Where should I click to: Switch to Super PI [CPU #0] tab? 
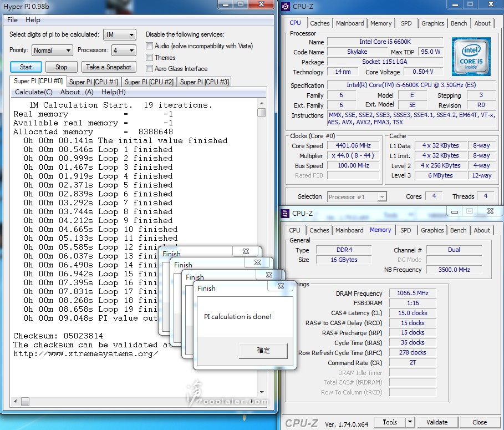pos(38,81)
